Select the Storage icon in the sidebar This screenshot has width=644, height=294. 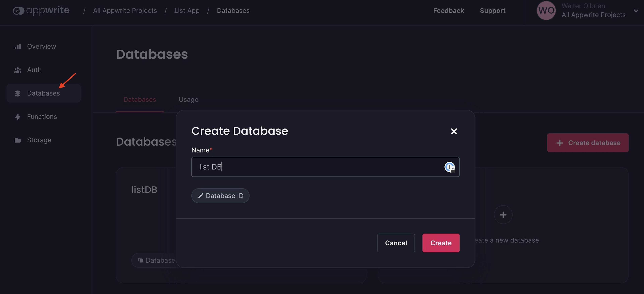point(18,140)
